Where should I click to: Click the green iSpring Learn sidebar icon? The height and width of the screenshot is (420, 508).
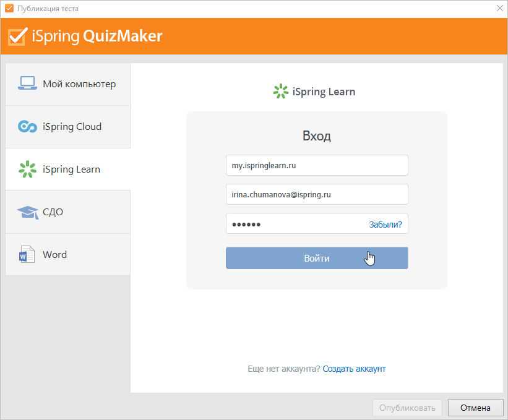[27, 169]
